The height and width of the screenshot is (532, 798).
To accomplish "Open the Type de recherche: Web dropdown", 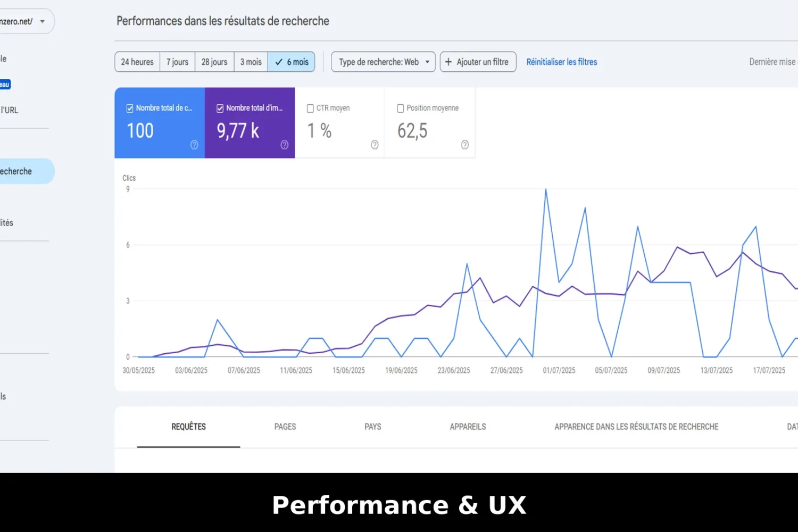I will [383, 62].
